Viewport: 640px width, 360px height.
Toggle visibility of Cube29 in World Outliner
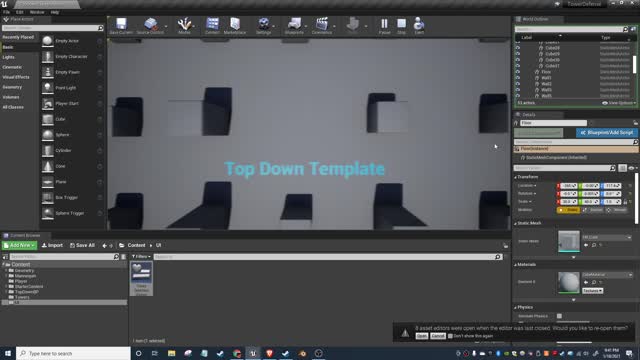point(518,54)
